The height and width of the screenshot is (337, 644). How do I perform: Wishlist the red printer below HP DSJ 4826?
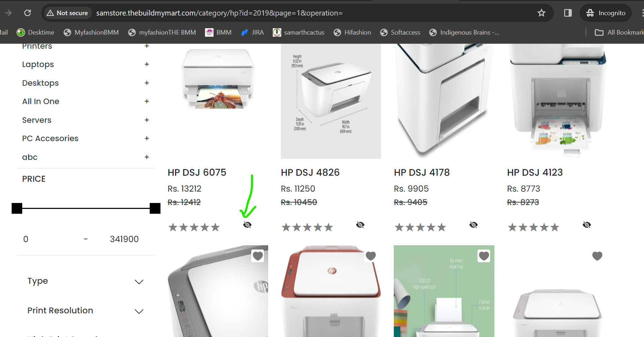[x=371, y=256]
